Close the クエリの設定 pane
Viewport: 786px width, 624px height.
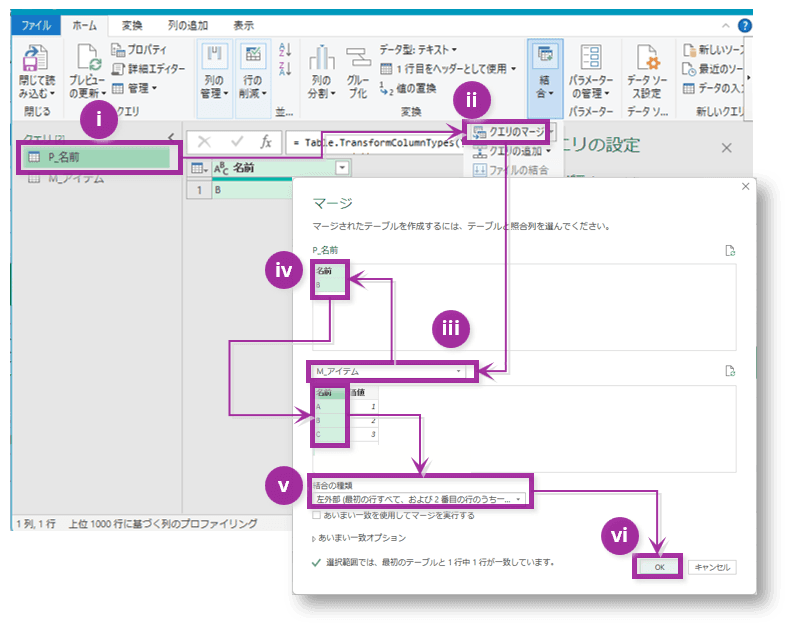pos(727,148)
